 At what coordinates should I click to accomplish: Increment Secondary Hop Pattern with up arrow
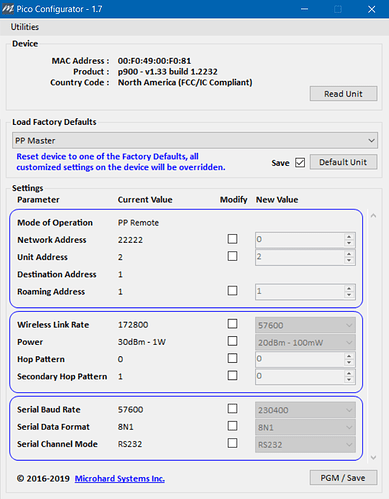pos(349,373)
